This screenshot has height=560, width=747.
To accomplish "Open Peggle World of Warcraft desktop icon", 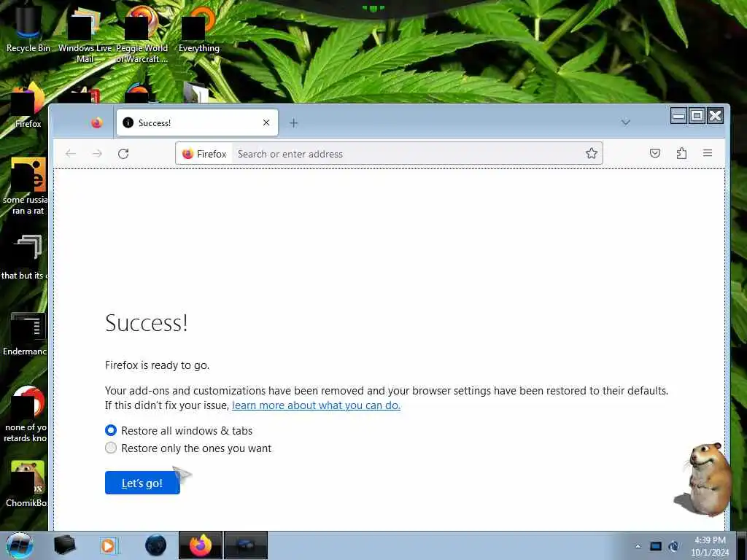I will coord(142,34).
